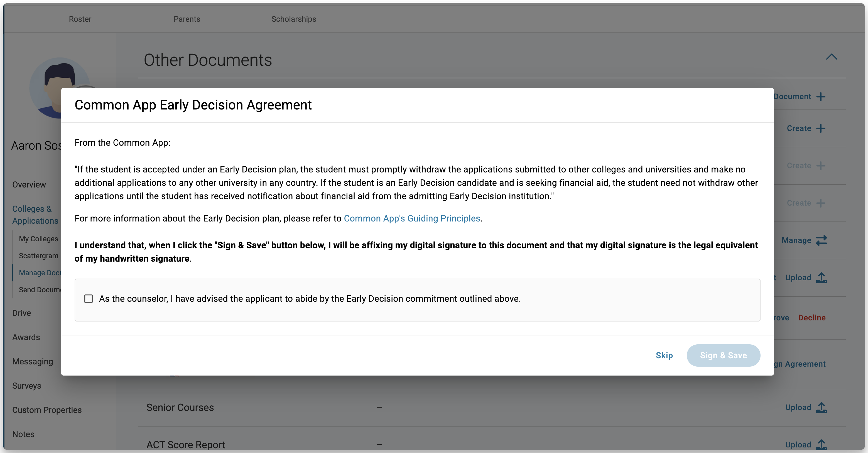Open the Roster tab
This screenshot has width=868, height=453.
click(x=80, y=19)
